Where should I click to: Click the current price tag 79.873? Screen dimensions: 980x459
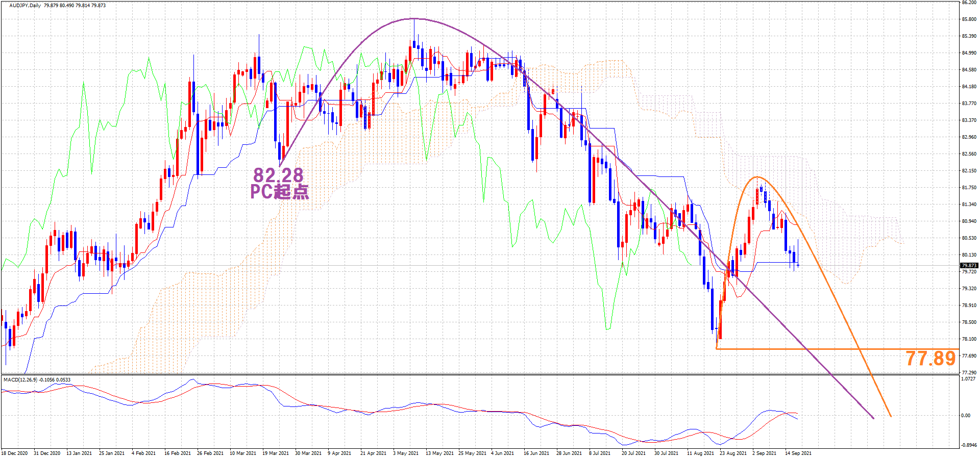pos(969,265)
